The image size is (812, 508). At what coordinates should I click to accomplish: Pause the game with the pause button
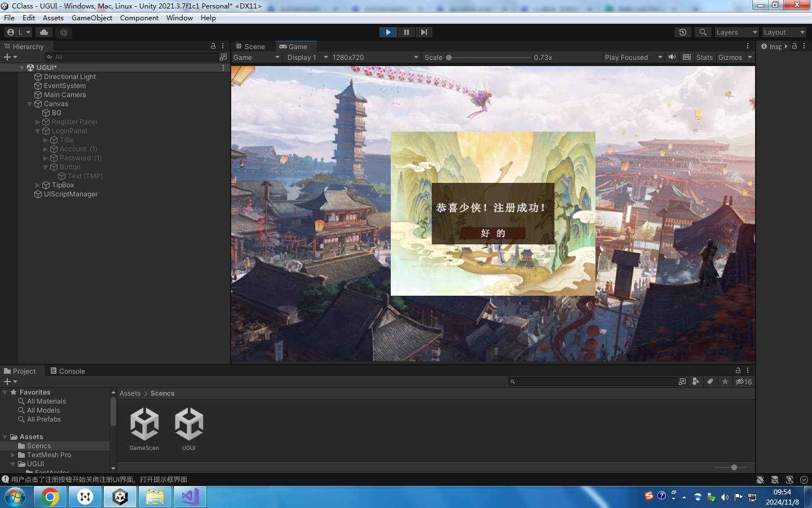point(406,32)
